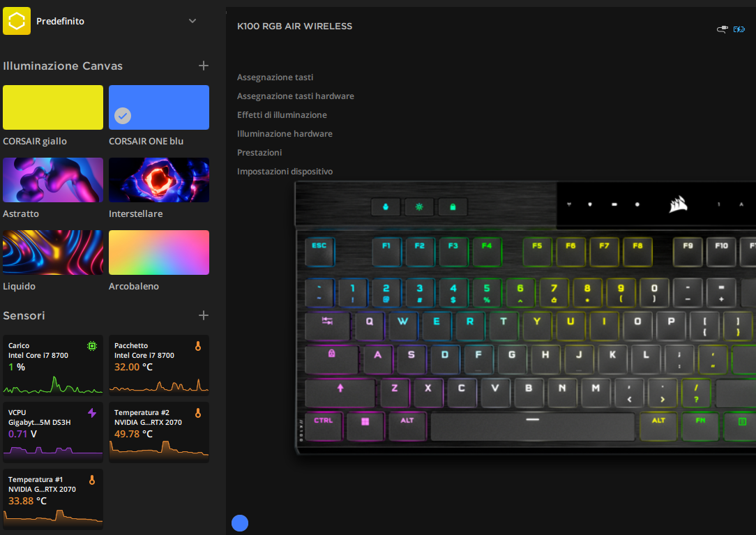756x535 pixels.
Task: Open the Assegnazione tasti menu item
Action: click(x=275, y=77)
